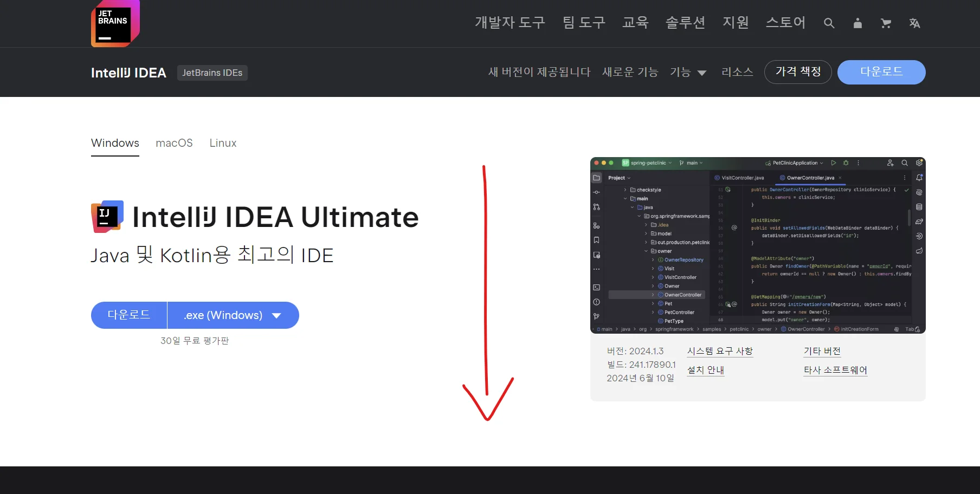Open 솔루션 menu
980x494 pixels.
(685, 22)
